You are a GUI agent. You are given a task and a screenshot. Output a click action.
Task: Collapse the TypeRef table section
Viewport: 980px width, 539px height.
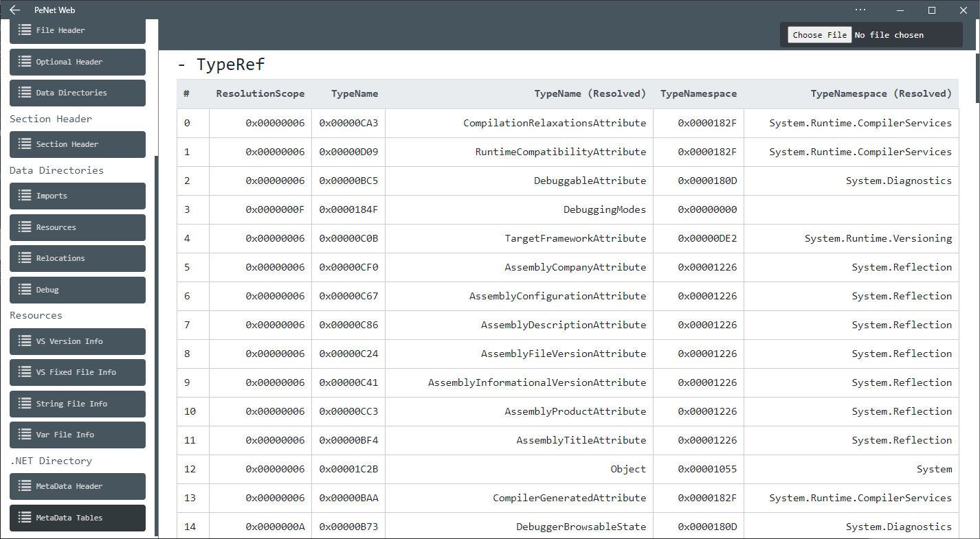point(181,64)
